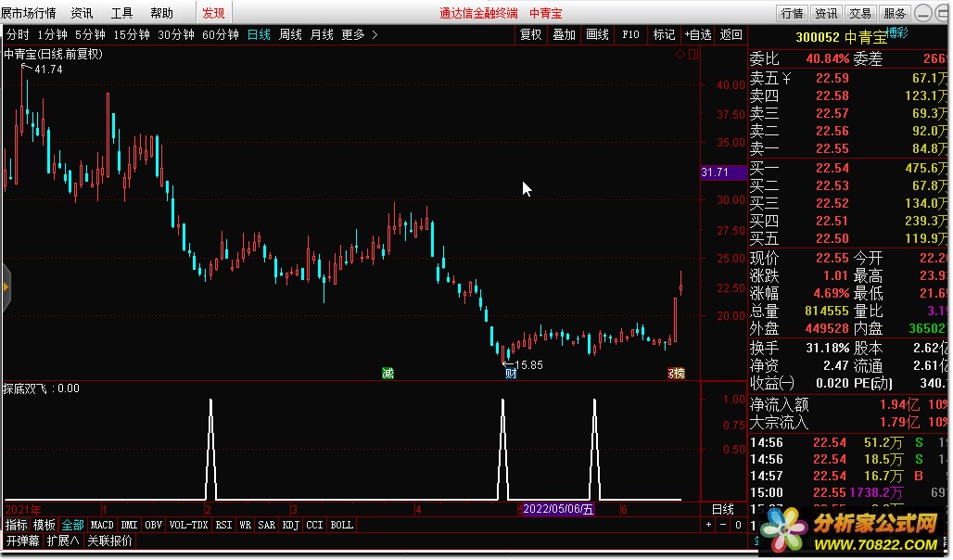The height and width of the screenshot is (560, 953).
Task: Apply the CCI indicator
Action: [x=315, y=525]
